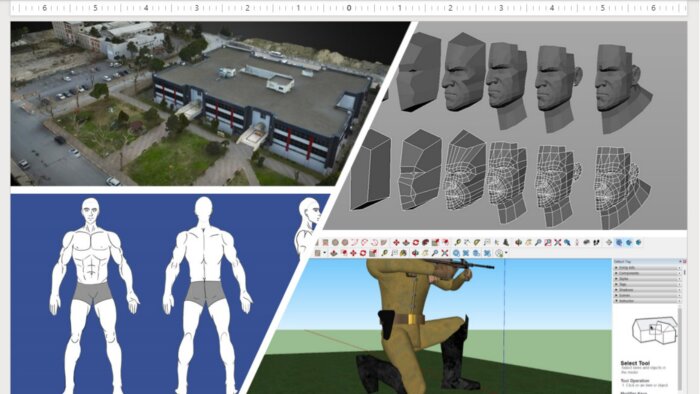The image size is (700, 394).
Task: Expand the Entity Info tray panel
Action: point(648,268)
